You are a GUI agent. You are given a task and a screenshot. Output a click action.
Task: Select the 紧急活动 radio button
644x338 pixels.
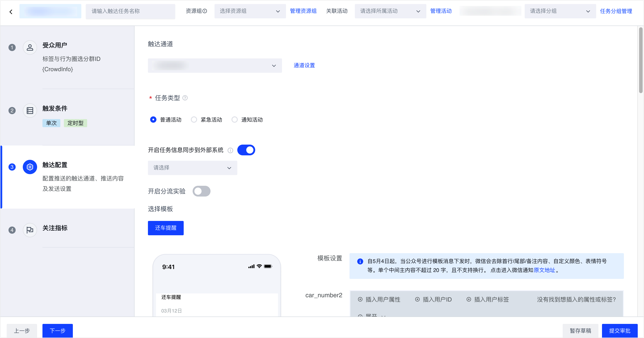(194, 120)
